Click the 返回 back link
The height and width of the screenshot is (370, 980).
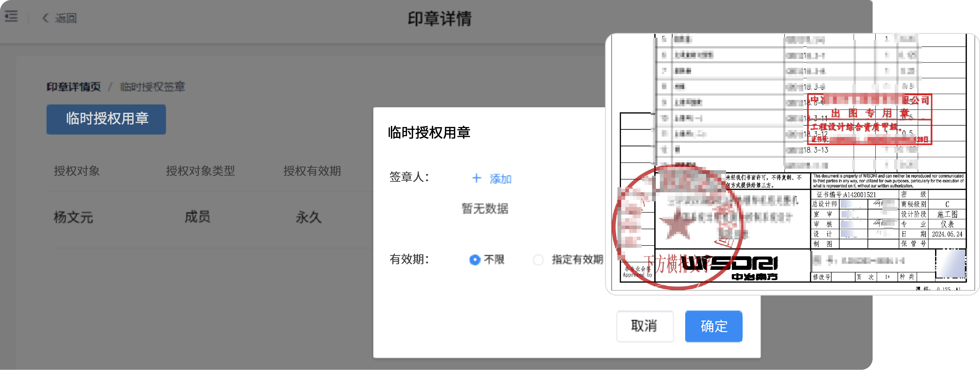point(65,18)
